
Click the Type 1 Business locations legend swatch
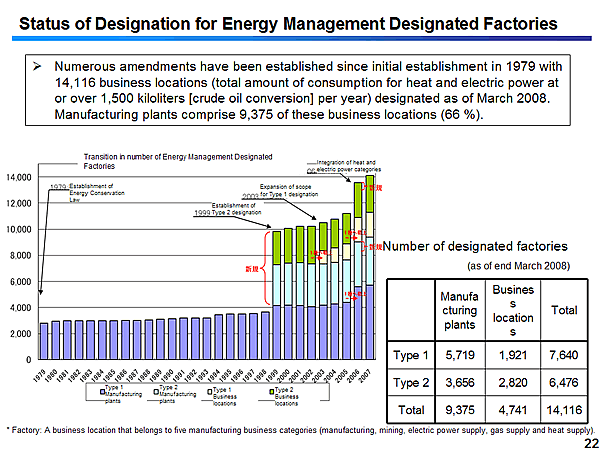pyautogui.click(x=209, y=392)
